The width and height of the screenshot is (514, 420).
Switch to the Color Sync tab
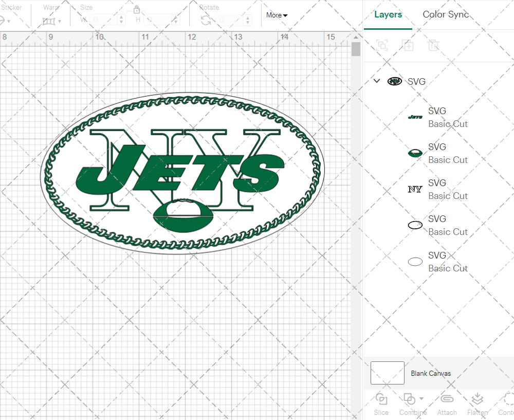coord(446,14)
